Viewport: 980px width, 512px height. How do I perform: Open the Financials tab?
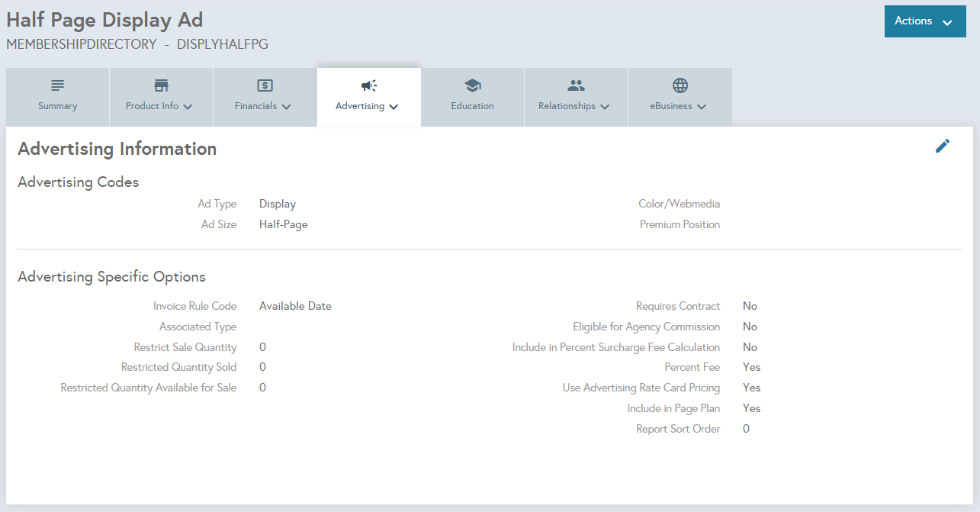click(265, 97)
